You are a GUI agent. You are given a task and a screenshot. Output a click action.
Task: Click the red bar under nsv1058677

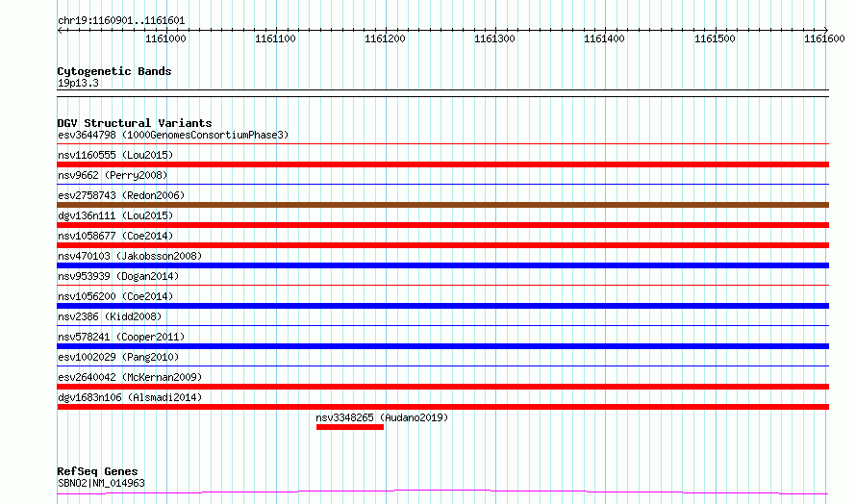pyautogui.click(x=442, y=245)
